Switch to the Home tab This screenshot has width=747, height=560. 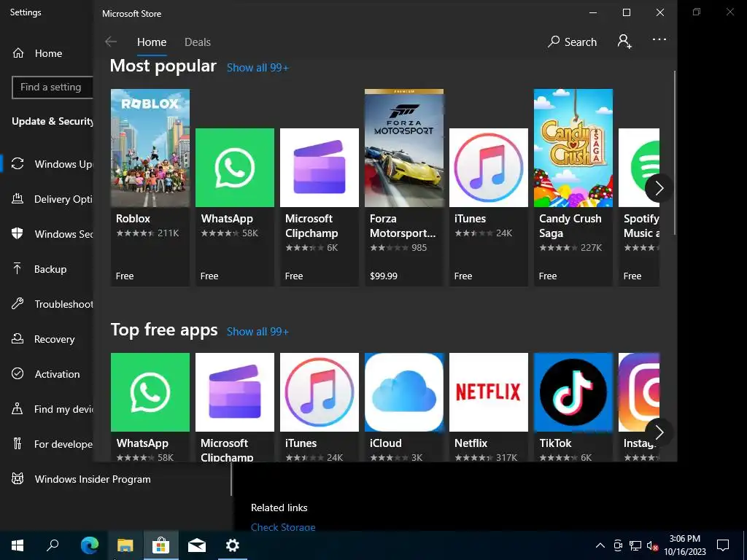tap(152, 42)
